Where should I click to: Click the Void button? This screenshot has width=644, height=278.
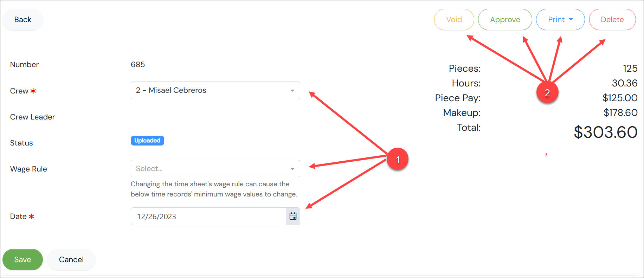pyautogui.click(x=454, y=20)
